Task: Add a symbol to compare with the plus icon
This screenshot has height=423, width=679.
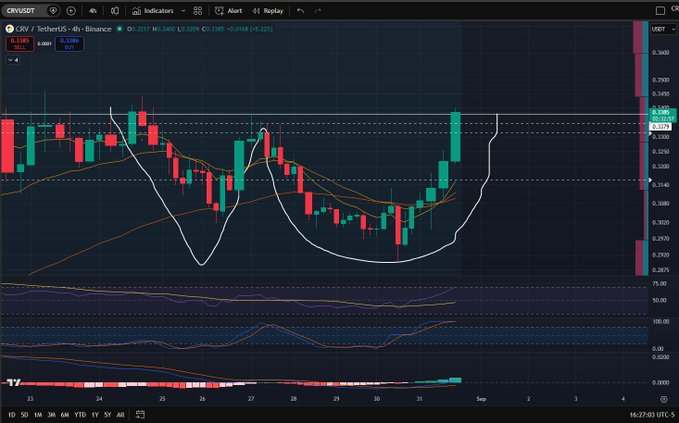Action: (x=71, y=10)
